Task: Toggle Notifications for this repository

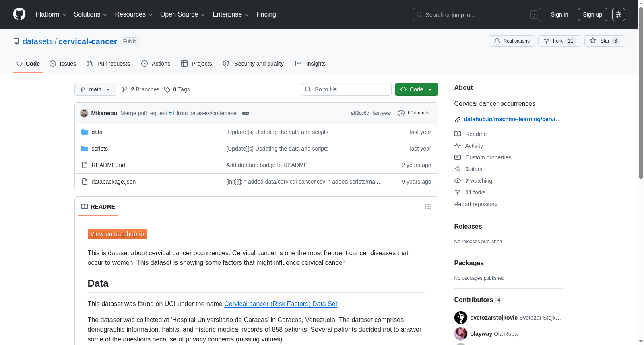Action: [512, 41]
